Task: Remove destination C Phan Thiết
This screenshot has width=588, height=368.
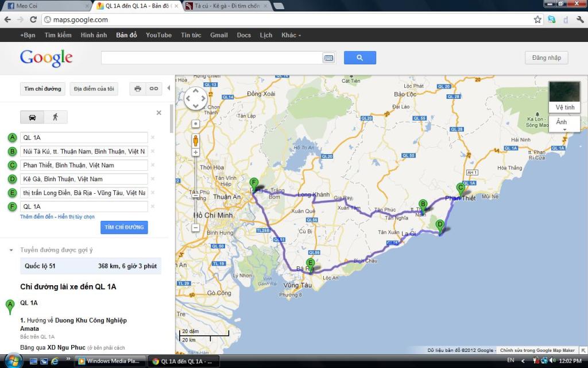Action: [x=153, y=165]
